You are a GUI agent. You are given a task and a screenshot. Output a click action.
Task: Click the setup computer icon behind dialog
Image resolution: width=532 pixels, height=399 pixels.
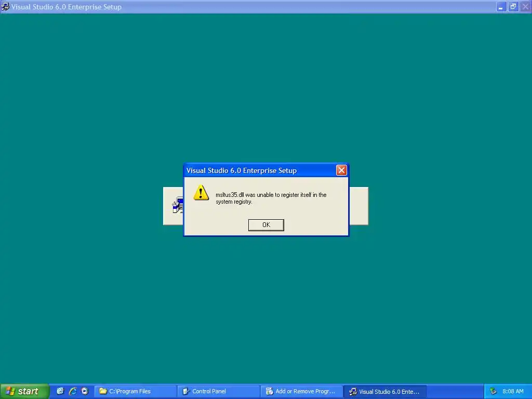click(x=178, y=205)
